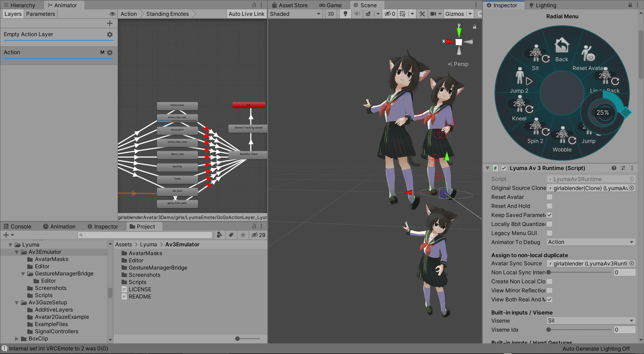Click the Auto Live Link button

tap(246, 14)
